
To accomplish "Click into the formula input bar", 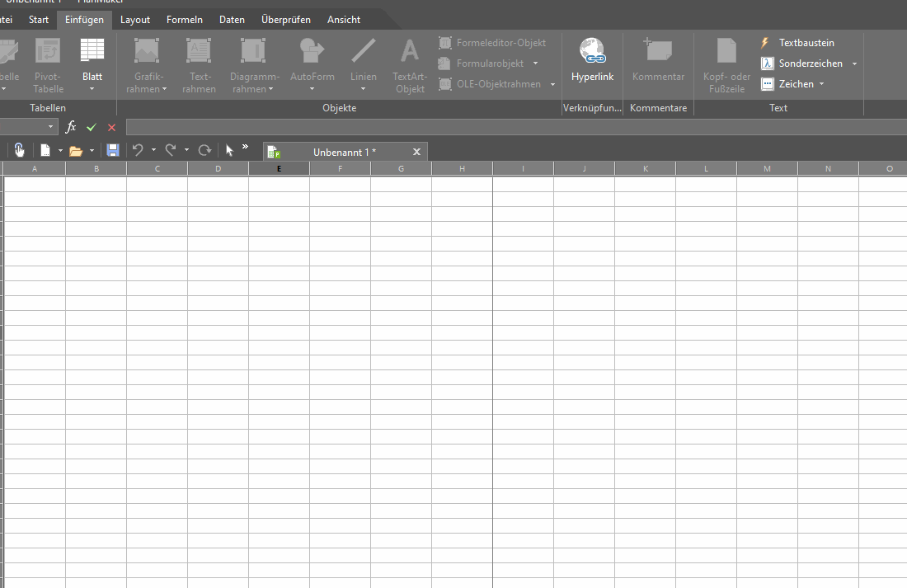I will tap(516, 127).
